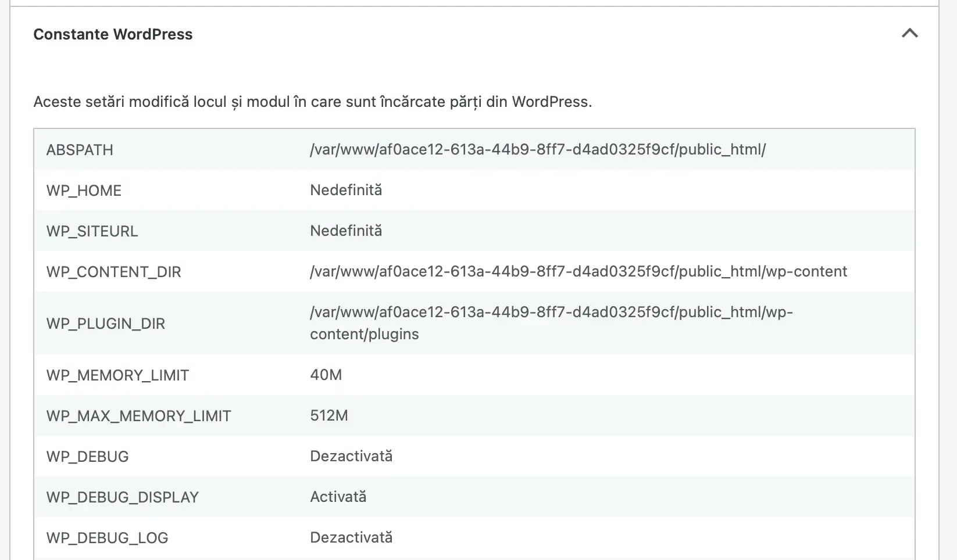Screen dimensions: 957x560
Task: Select the 40M memory limit value
Action: tap(326, 375)
